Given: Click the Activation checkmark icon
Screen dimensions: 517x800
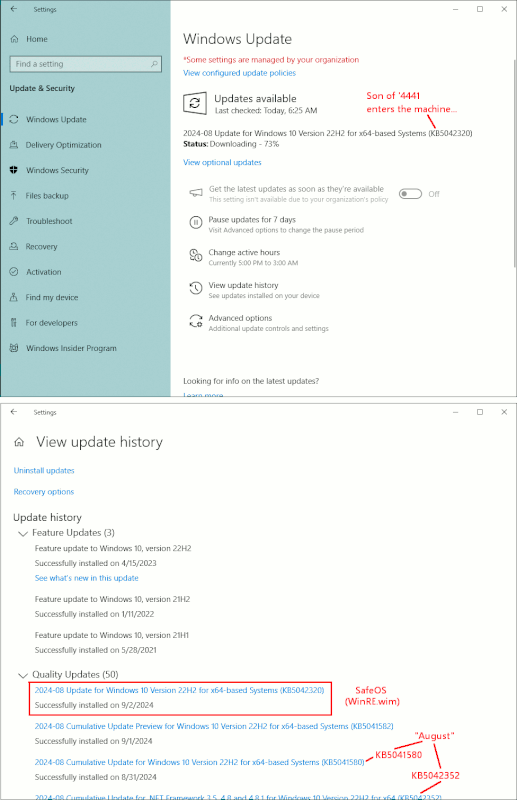Looking at the screenshot, I should [14, 272].
